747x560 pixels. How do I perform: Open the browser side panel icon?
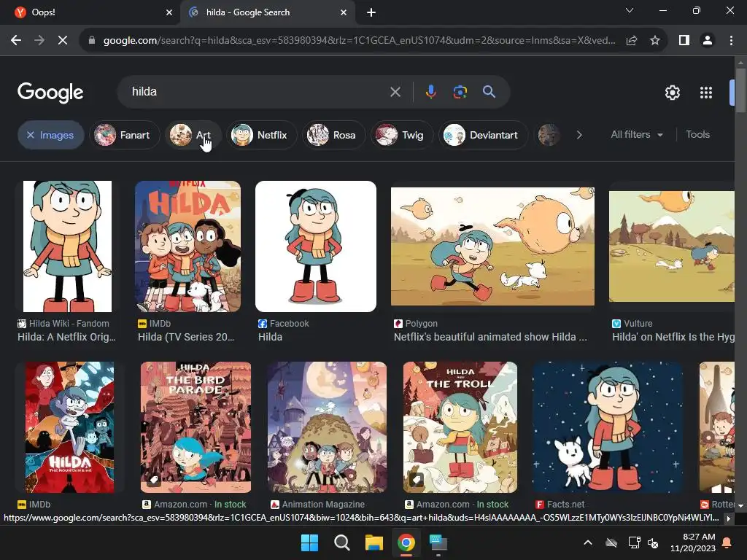(684, 41)
